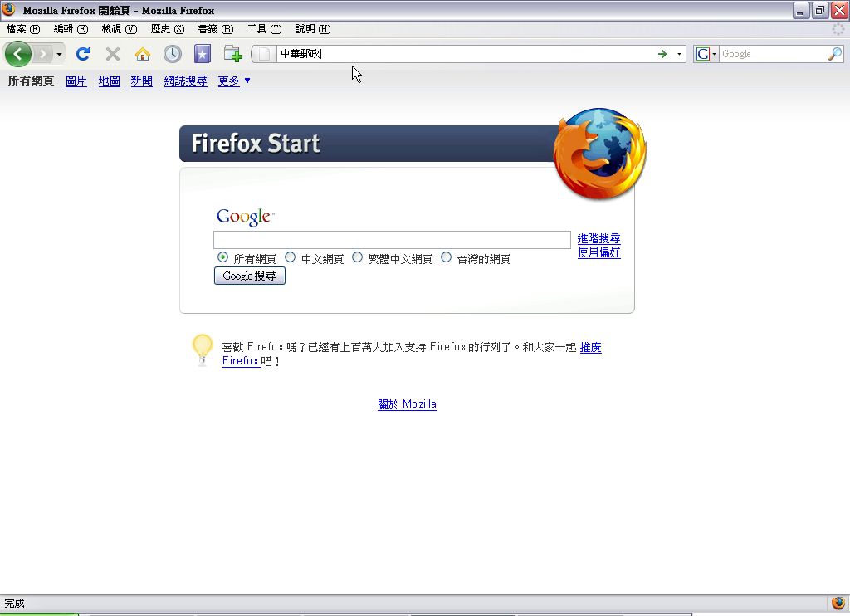
Task: Click the New Tab icon with green plus
Action: 232,54
